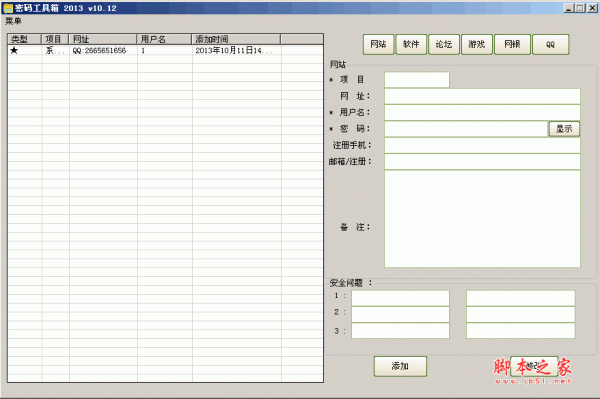Select the QQ category button
Screen dimensions: 600x399
point(550,44)
